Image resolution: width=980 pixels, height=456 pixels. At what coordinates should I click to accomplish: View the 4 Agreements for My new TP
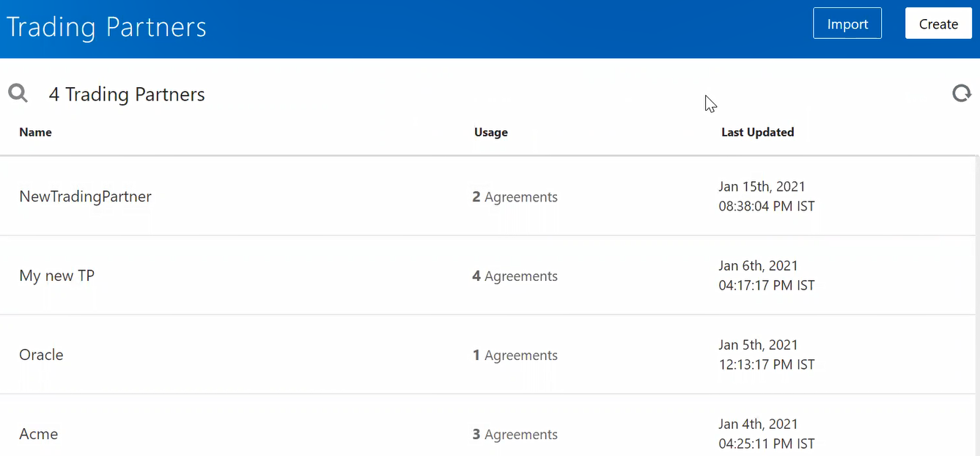[515, 276]
